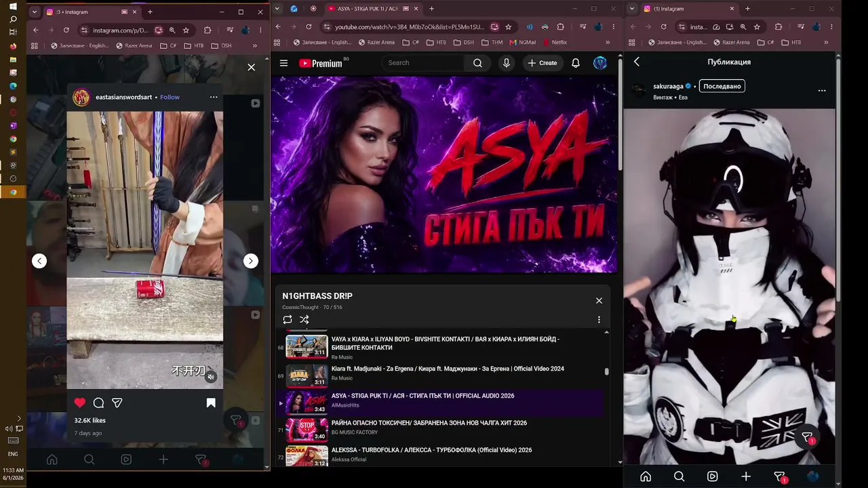The height and width of the screenshot is (488, 868).
Task: Open floating messages bubble on sakuraaga post
Action: coord(807,437)
